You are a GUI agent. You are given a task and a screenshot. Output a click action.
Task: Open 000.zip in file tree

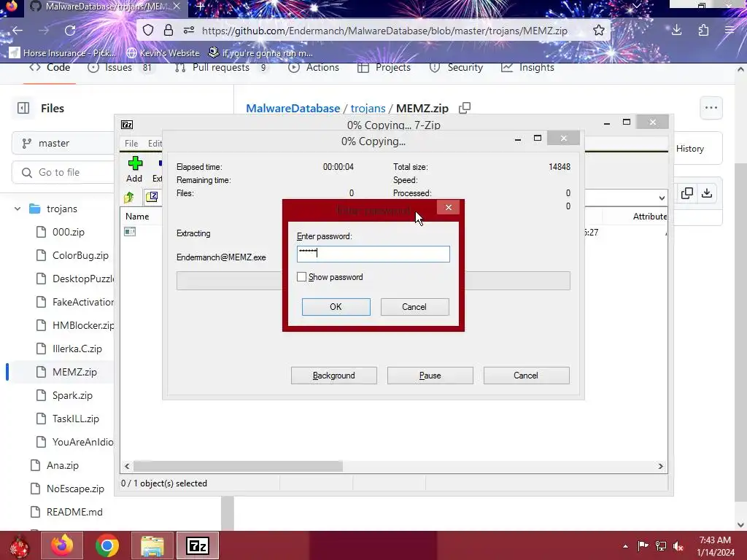pyautogui.click(x=68, y=232)
